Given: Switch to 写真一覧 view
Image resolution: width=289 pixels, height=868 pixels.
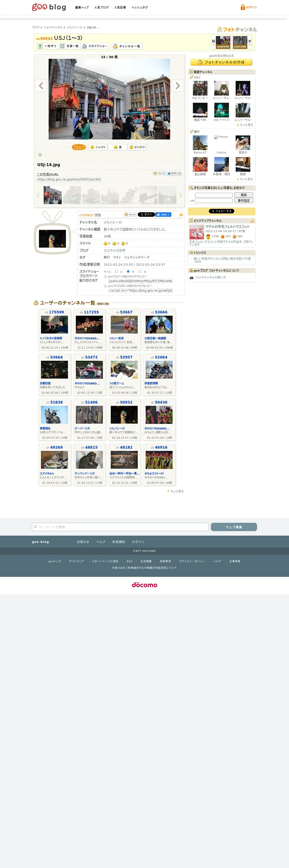Looking at the screenshot, I should 69,46.
